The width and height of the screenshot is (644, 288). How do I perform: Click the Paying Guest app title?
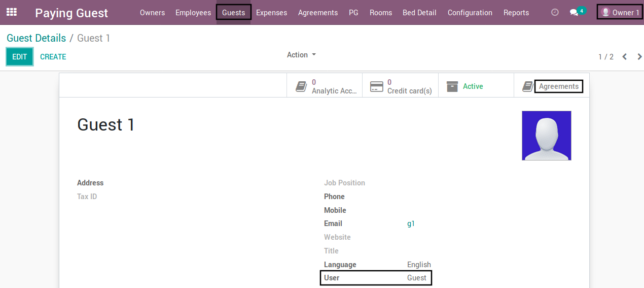click(71, 13)
